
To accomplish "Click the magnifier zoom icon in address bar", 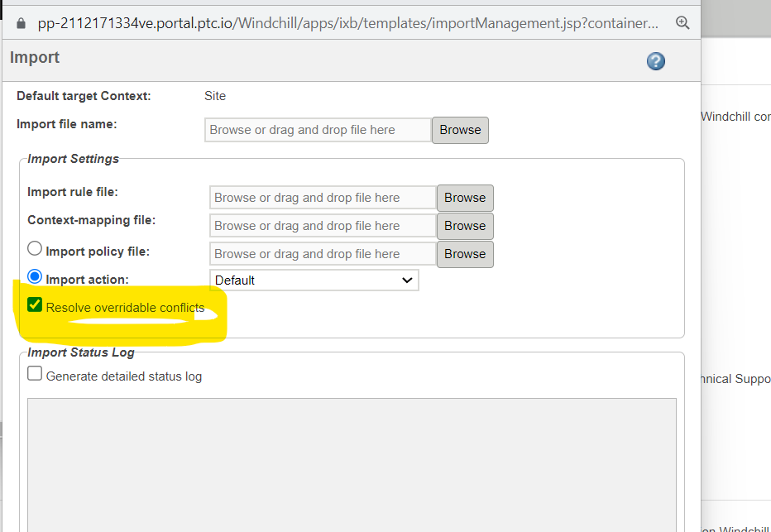I will (682, 23).
